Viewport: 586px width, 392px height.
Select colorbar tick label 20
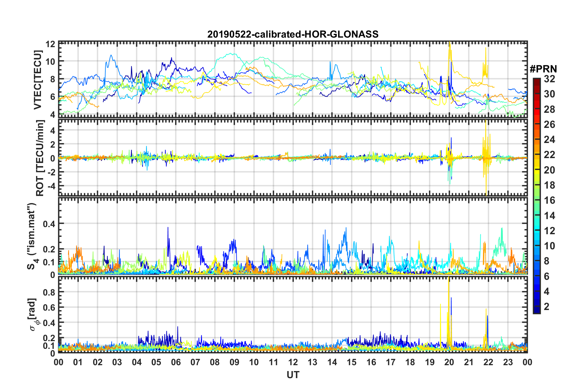[x=549, y=170]
